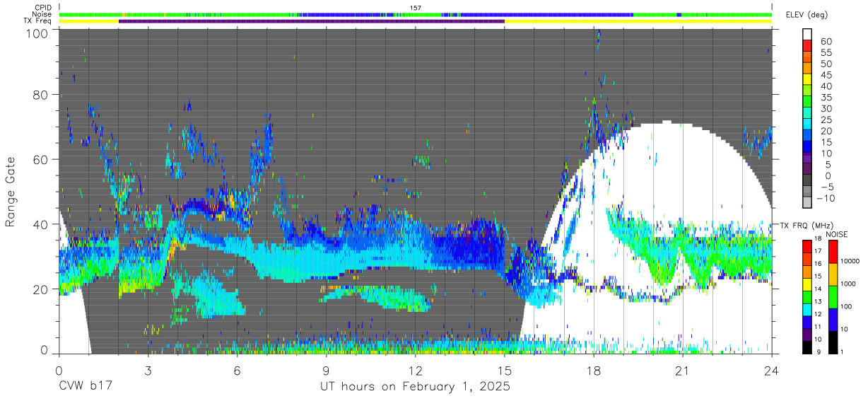Click the '14' label on the TX FRQ scale

pos(819,288)
